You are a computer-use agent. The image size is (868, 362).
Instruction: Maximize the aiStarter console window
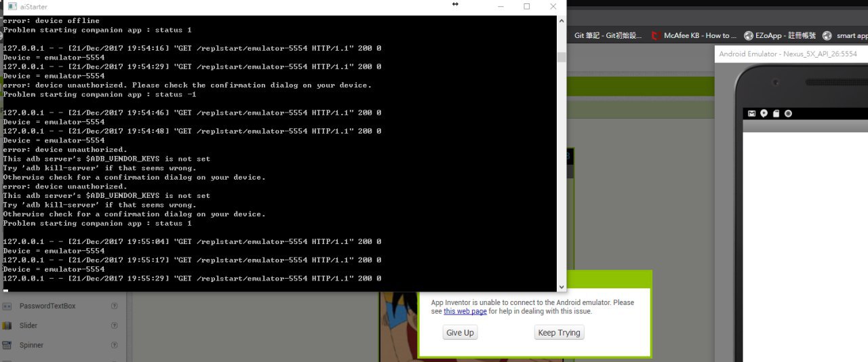(526, 6)
